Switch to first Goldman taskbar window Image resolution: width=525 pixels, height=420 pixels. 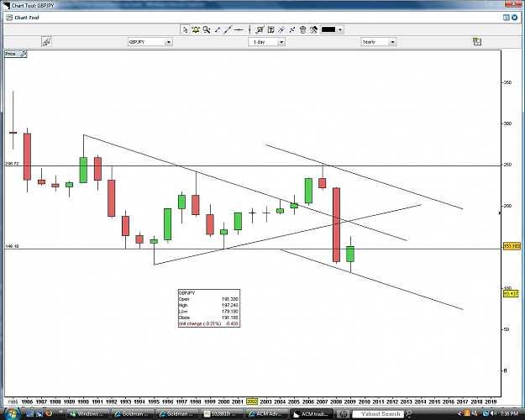coord(132,414)
